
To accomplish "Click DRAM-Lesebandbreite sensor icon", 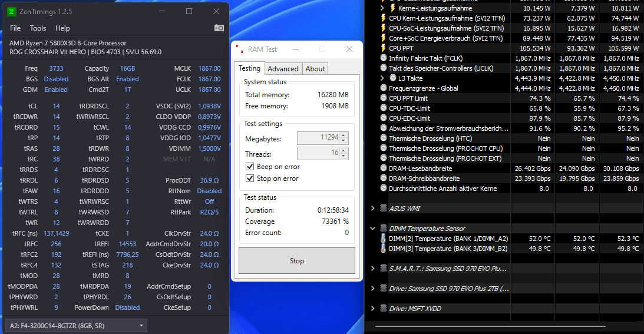I will (384, 168).
